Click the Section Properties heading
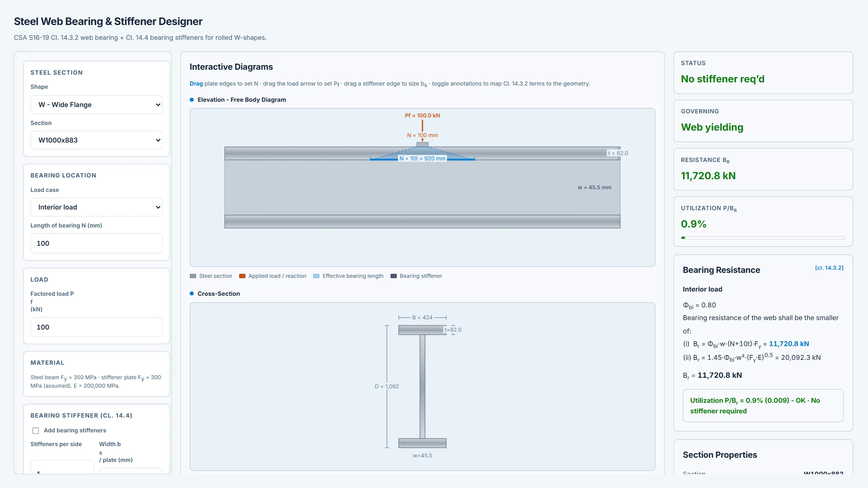 [720, 455]
